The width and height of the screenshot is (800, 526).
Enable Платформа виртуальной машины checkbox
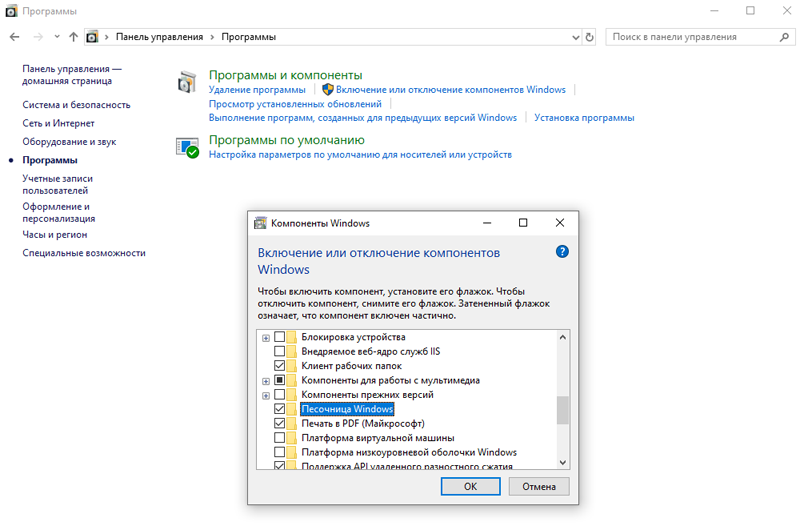pyautogui.click(x=280, y=438)
